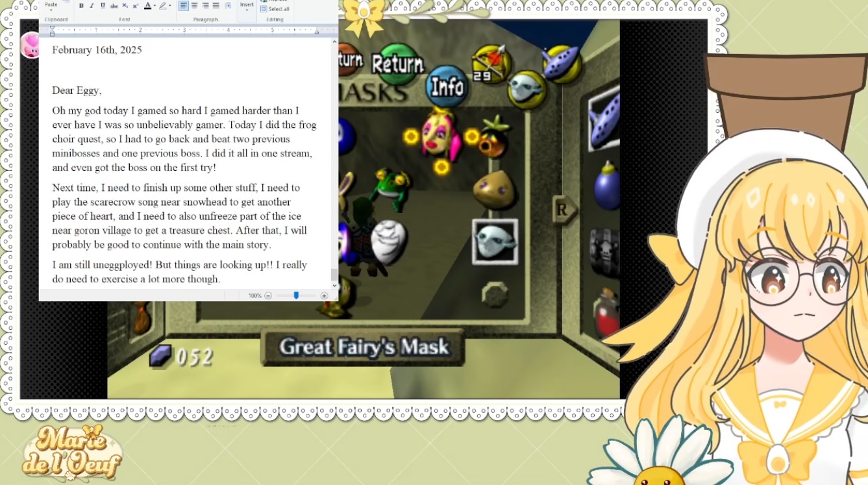868x485 pixels.
Task: Click the blue Info button in game
Action: click(447, 86)
